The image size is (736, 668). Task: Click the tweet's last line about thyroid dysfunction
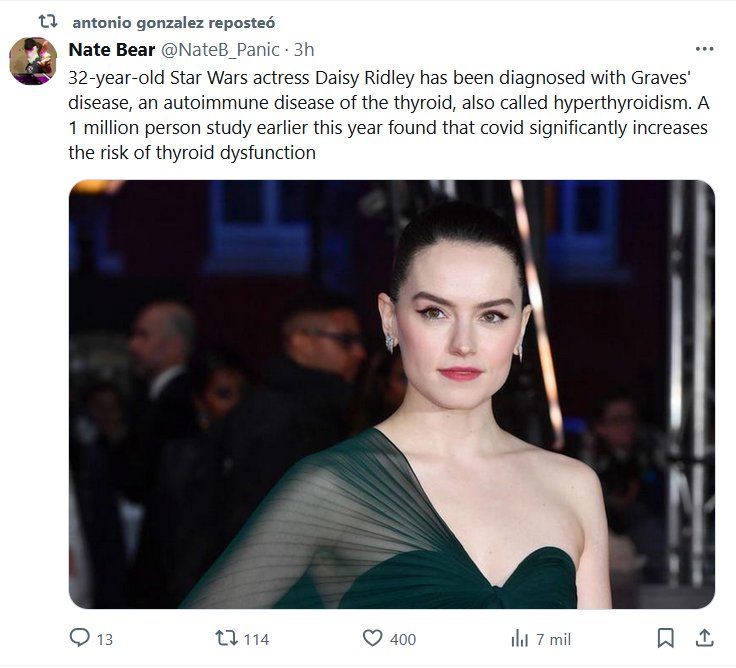pyautogui.click(x=192, y=153)
